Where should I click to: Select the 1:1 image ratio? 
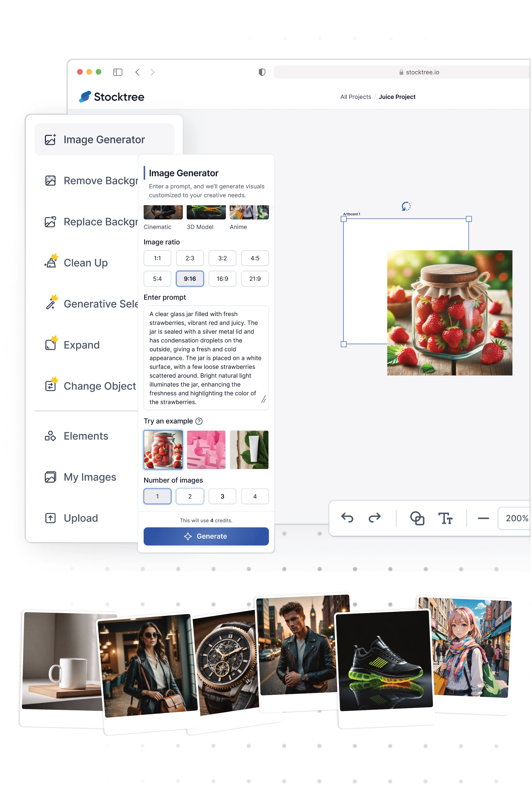(x=157, y=258)
